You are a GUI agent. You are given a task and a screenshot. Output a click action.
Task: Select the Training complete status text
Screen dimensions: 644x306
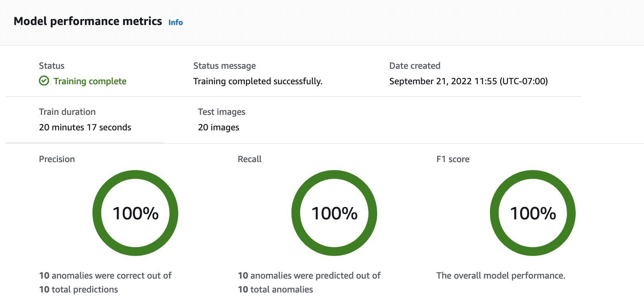click(x=90, y=81)
